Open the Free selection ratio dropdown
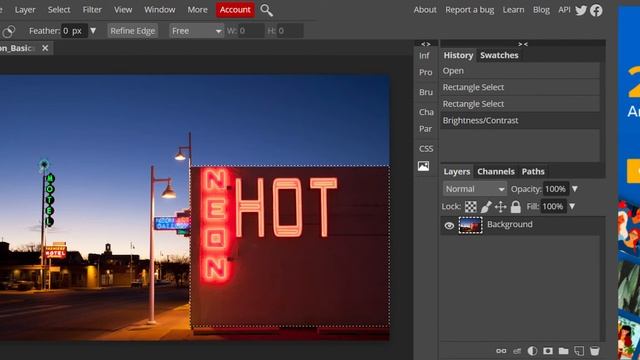 (196, 31)
